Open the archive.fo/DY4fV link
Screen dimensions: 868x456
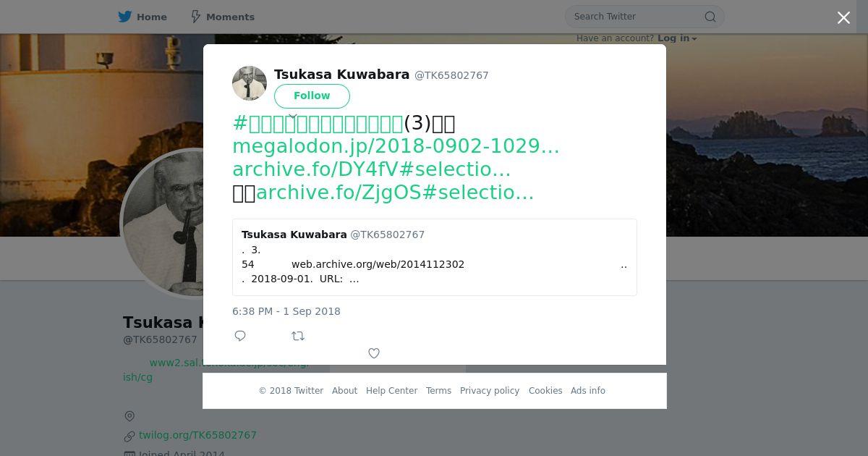(x=372, y=169)
